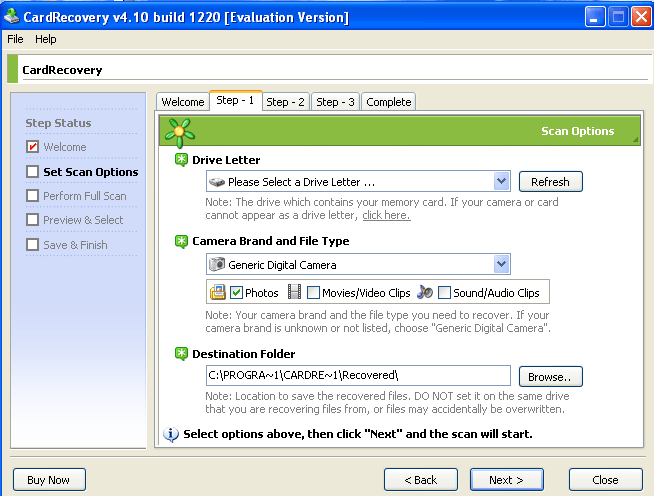
Task: Click the 'CardRecovery' banner title
Action: coord(62,70)
